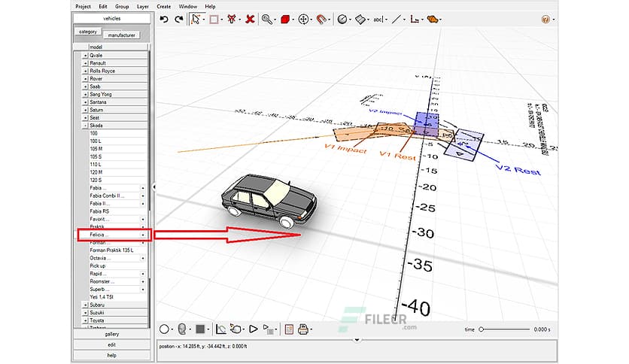Click the red magnet snap icon

click(x=322, y=19)
